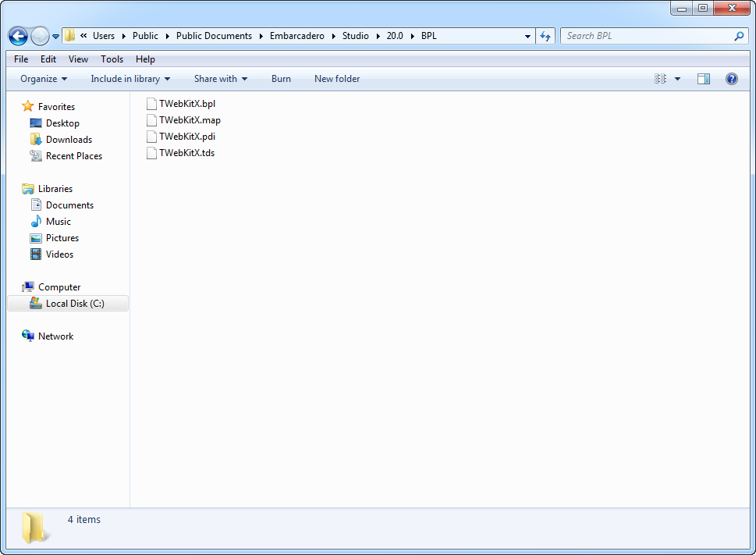Select Libraries in navigation pane
The height and width of the screenshot is (555, 756).
coord(55,189)
